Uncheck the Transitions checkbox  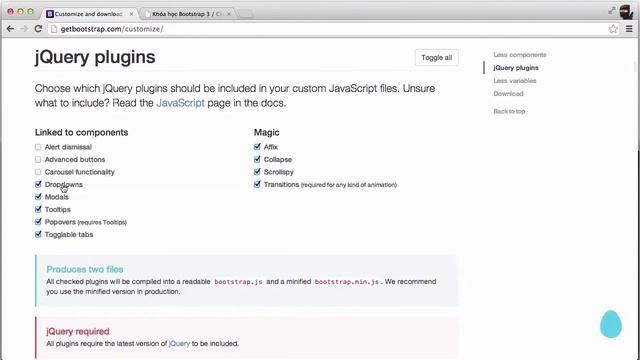pos(257,184)
